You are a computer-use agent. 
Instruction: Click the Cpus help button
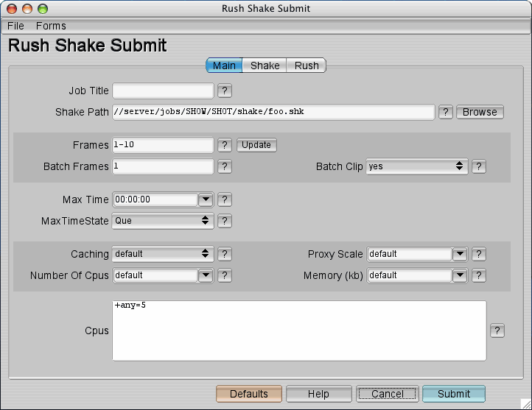coord(497,331)
